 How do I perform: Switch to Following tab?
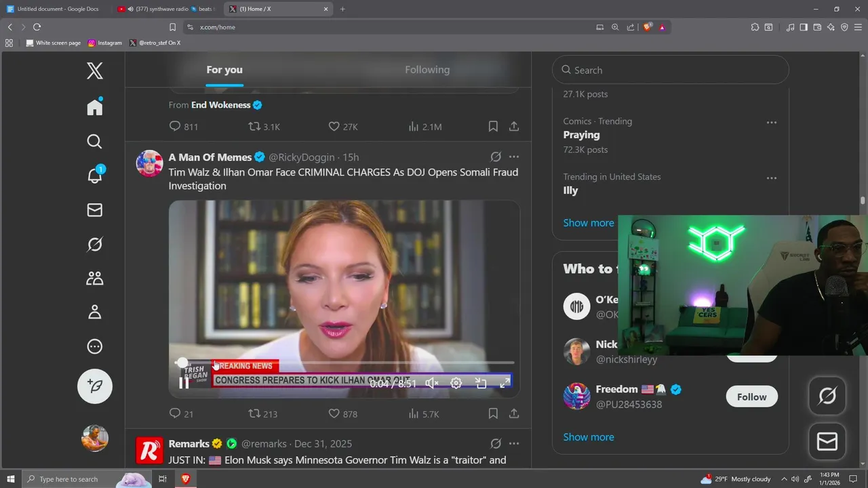pyautogui.click(x=427, y=70)
